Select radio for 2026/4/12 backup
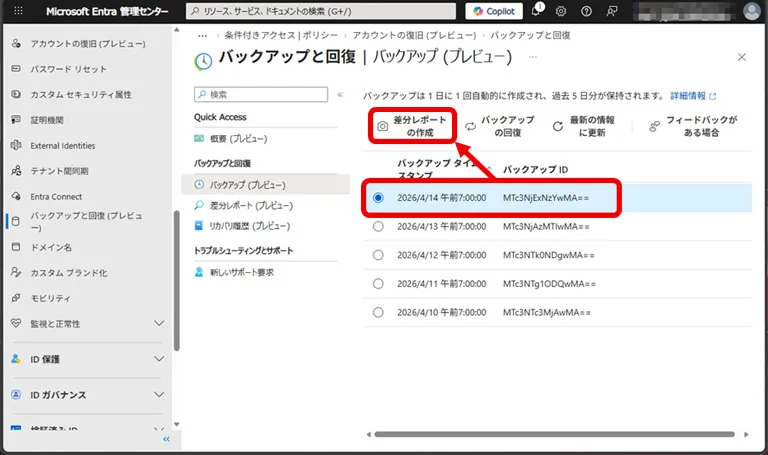 pos(378,255)
